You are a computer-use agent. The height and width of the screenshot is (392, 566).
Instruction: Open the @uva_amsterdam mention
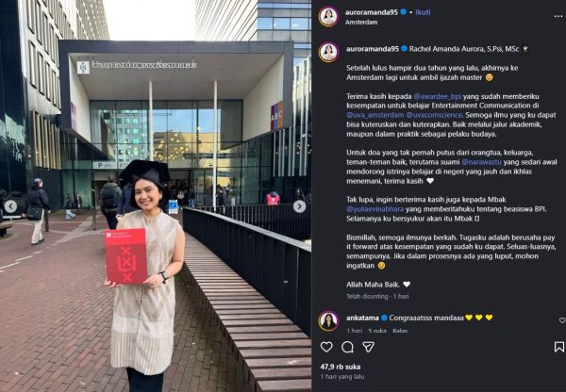tap(375, 115)
